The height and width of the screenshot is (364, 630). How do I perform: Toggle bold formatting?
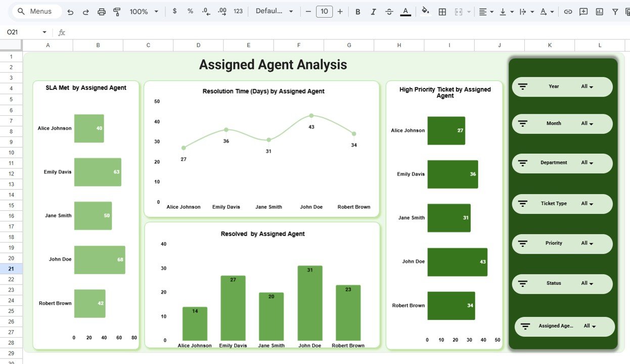(x=357, y=11)
